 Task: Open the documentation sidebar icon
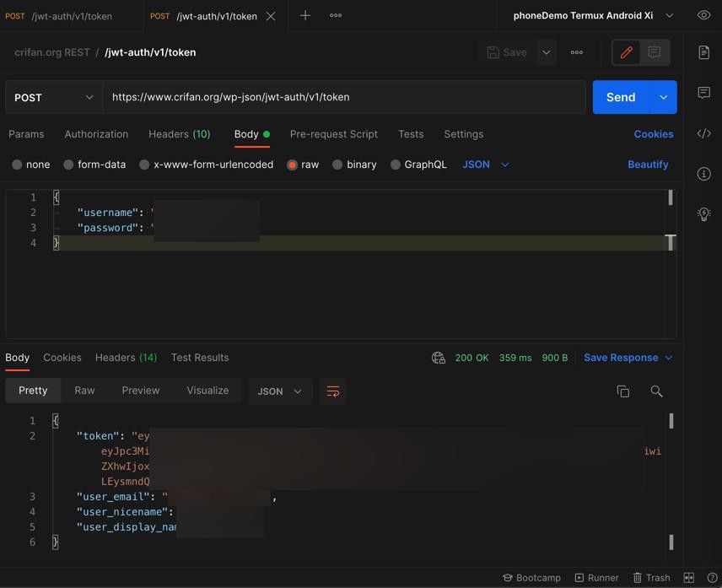click(x=704, y=52)
